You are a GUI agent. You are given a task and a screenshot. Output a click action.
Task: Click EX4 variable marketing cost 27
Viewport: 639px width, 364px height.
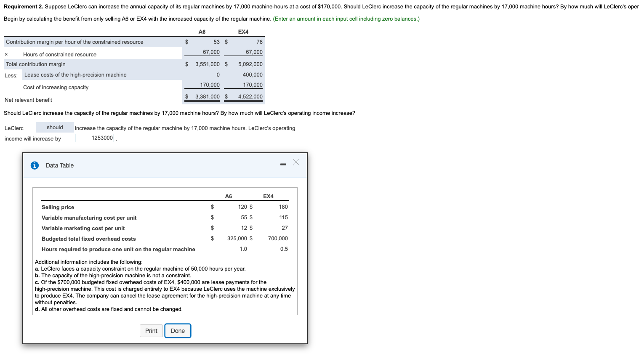(x=285, y=228)
